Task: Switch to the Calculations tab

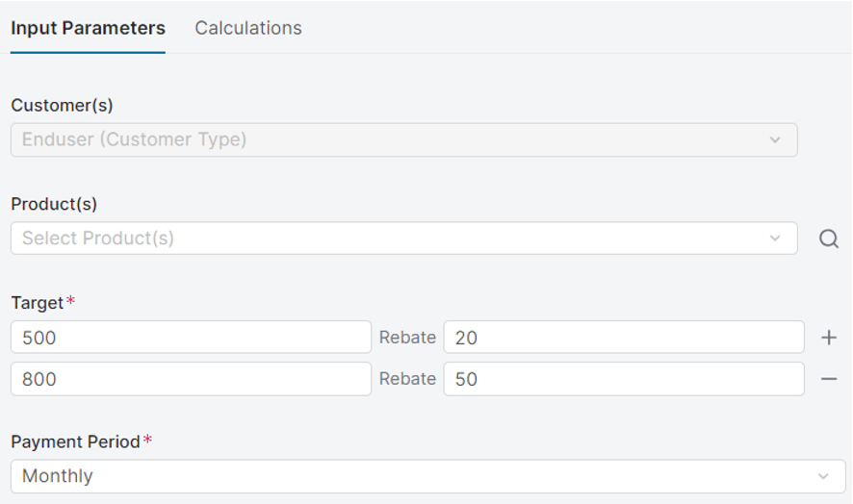Action: (x=248, y=29)
